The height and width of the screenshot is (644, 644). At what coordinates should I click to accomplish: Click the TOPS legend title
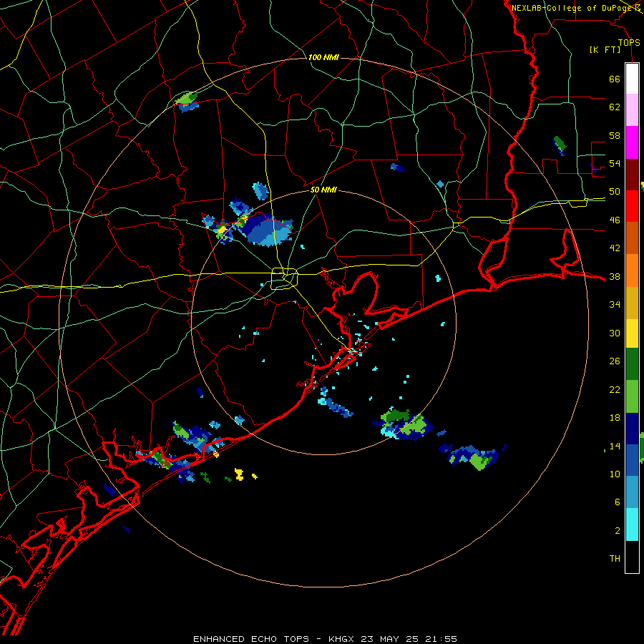pyautogui.click(x=629, y=42)
